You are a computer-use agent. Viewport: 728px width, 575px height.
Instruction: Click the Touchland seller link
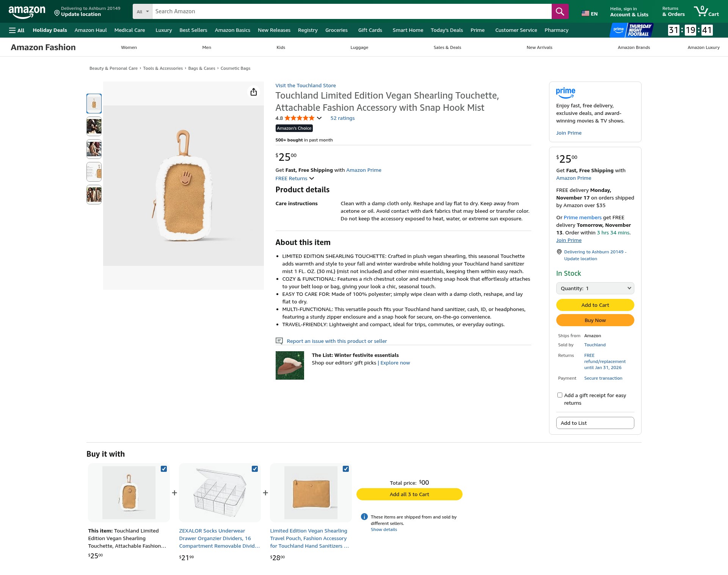[x=595, y=345]
